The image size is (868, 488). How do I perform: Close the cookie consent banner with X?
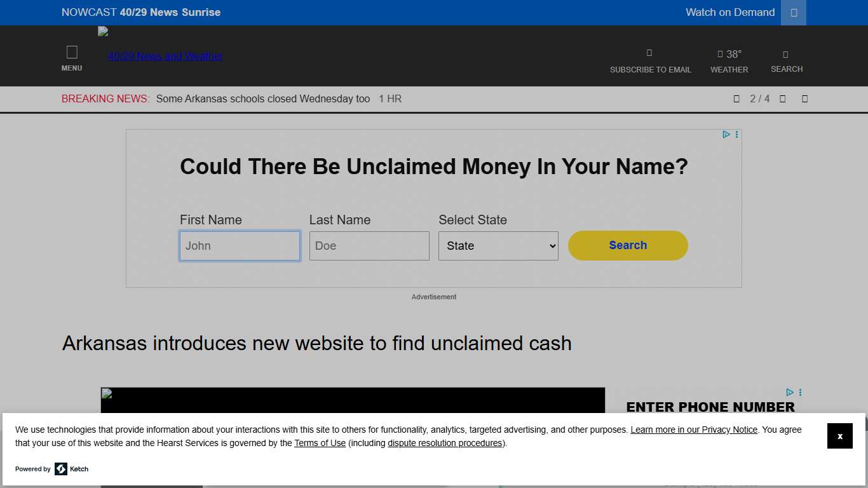(839, 436)
